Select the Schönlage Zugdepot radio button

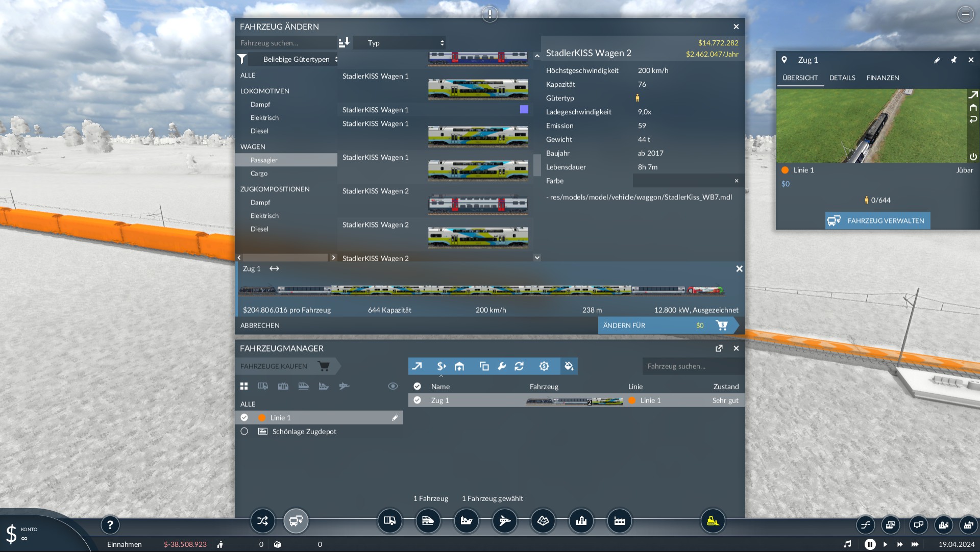[x=244, y=432]
